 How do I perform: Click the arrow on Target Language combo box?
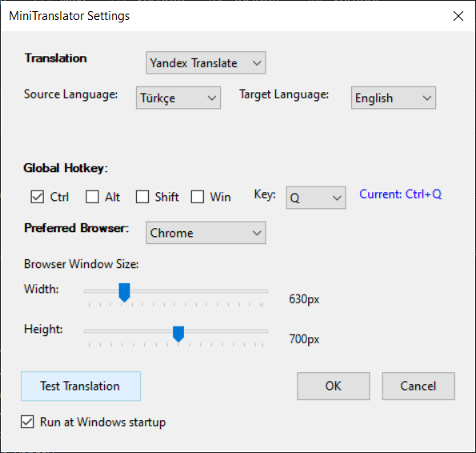[x=427, y=98]
